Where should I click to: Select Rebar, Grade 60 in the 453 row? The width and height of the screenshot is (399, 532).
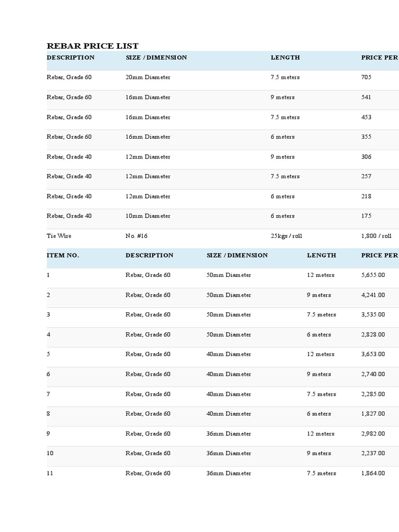tap(69, 117)
